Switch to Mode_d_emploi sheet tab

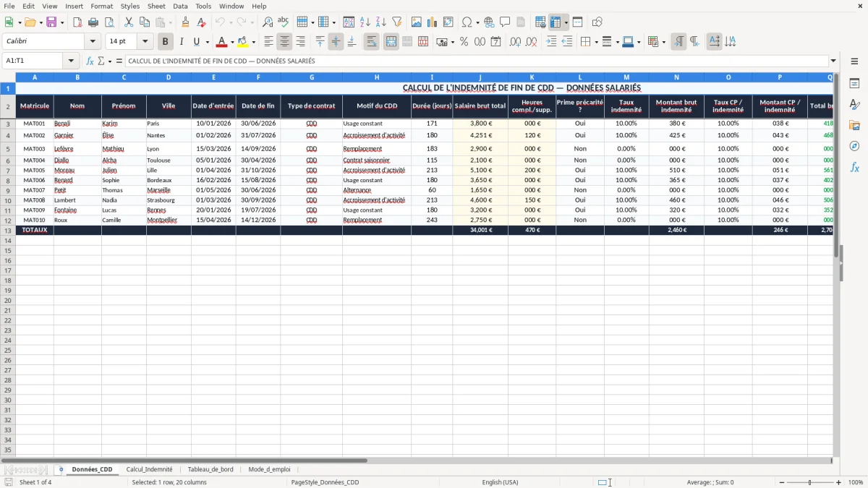pos(269,469)
